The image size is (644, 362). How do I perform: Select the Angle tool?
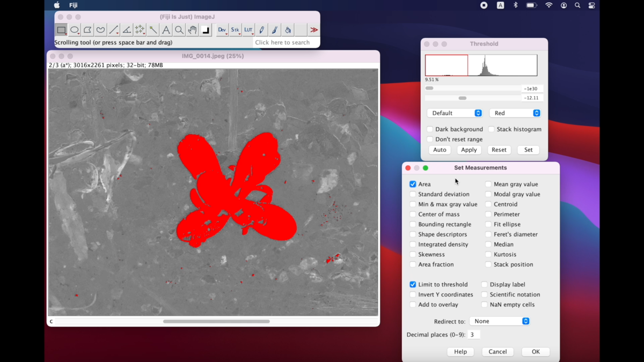pyautogui.click(x=127, y=30)
